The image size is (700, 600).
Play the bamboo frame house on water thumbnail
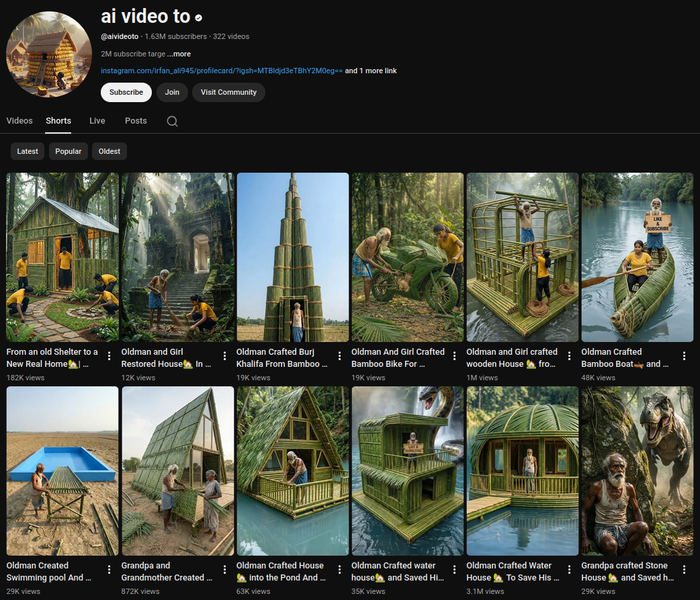pos(523,257)
